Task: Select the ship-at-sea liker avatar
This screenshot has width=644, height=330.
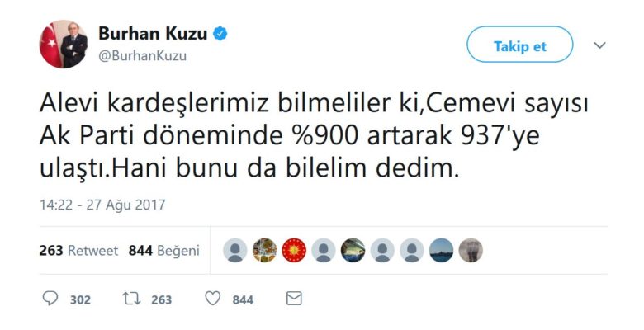Action: pos(442,250)
